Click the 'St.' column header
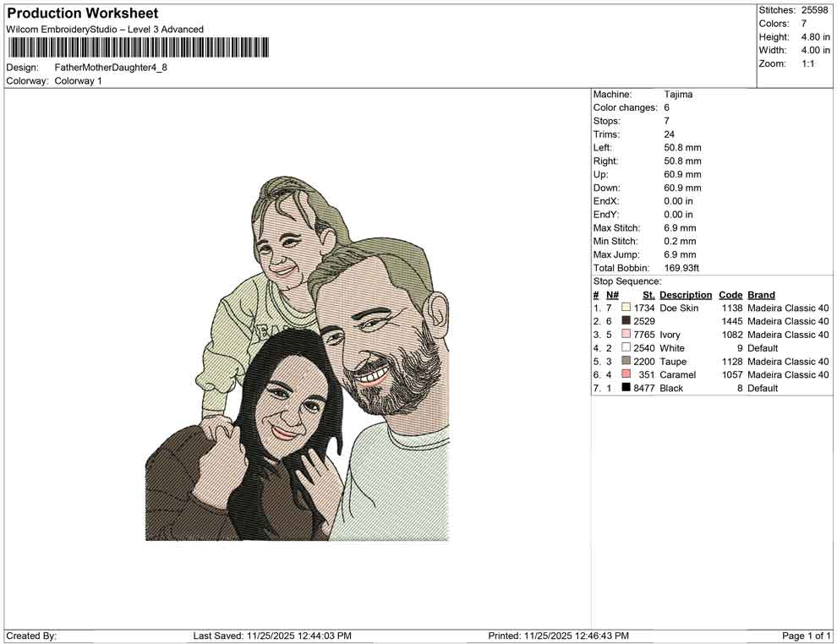Screen dimensions: 837x644 (648, 295)
